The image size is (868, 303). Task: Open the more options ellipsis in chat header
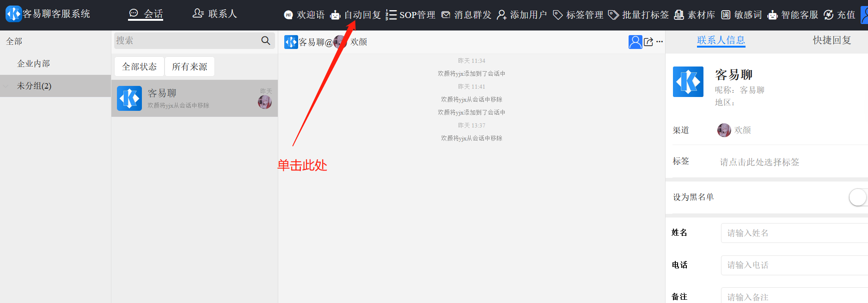tap(660, 42)
